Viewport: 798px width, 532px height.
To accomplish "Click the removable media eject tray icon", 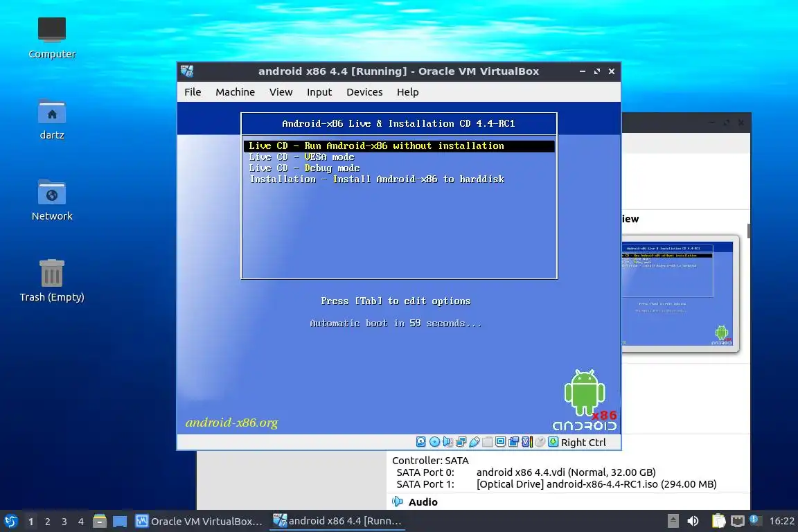I will pyautogui.click(x=673, y=521).
